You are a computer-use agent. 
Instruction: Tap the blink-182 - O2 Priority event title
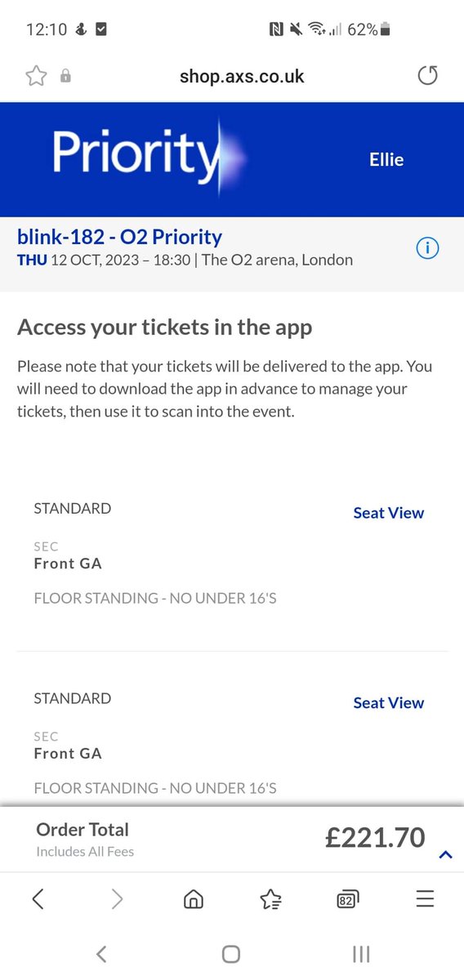[x=119, y=238]
